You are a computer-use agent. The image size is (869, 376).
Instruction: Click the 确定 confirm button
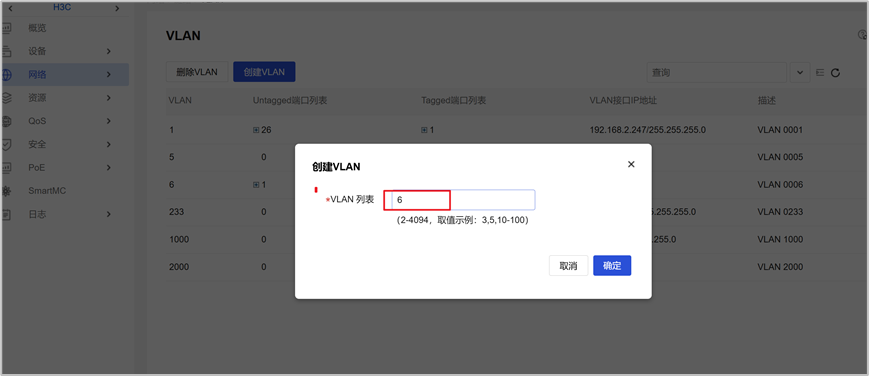612,266
